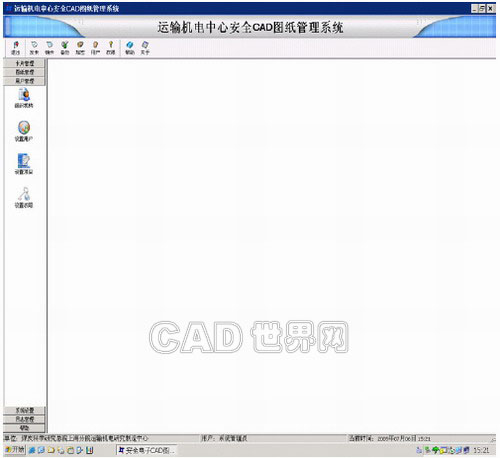Open the 设置用户 globe sidebar icon

click(x=24, y=131)
